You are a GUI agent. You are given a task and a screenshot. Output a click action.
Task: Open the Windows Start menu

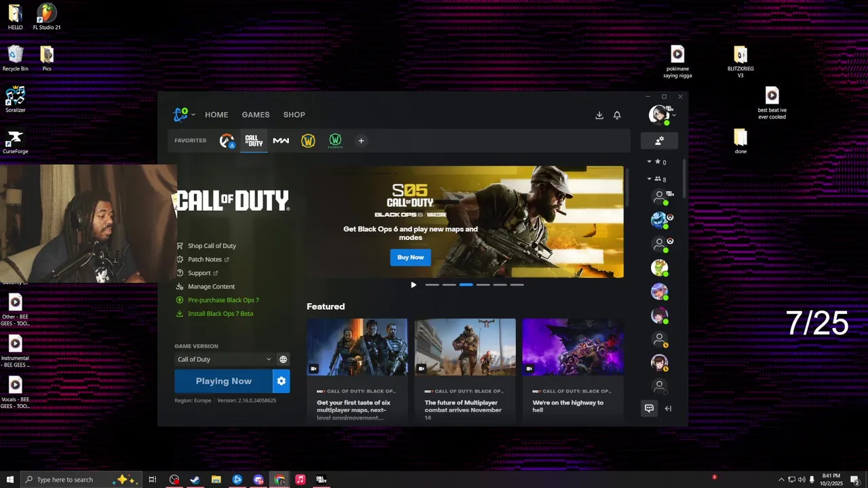pos(9,480)
